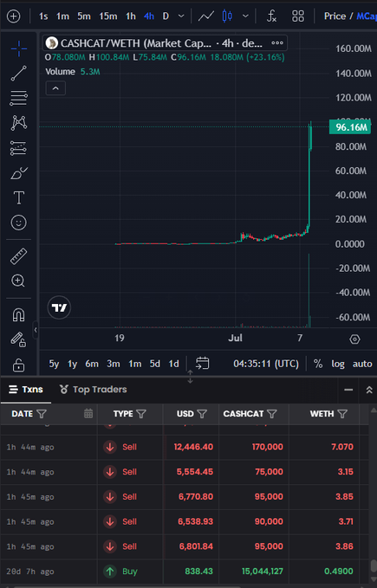Viewport: 377px width, 588px height.
Task: Toggle percent scale
Action: tap(318, 364)
